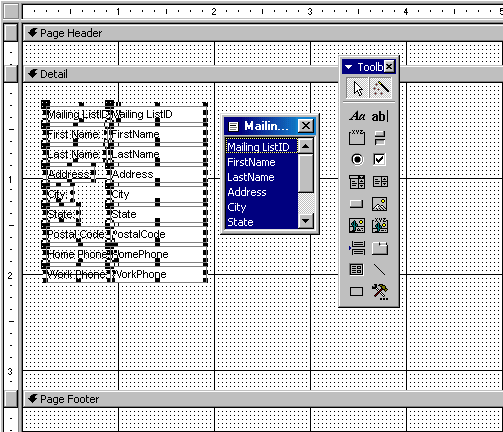The width and height of the screenshot is (503, 432).
Task: Click the Detail section bar
Action: coord(182,74)
